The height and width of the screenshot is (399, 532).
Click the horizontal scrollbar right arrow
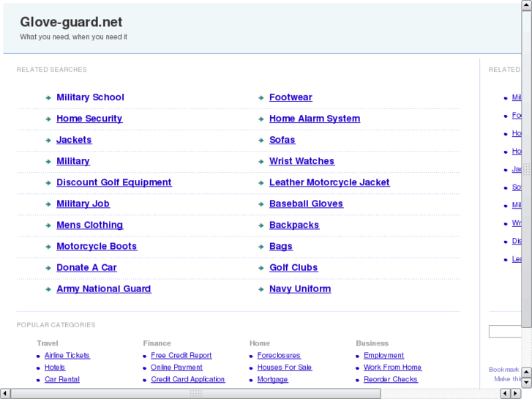tap(514, 394)
